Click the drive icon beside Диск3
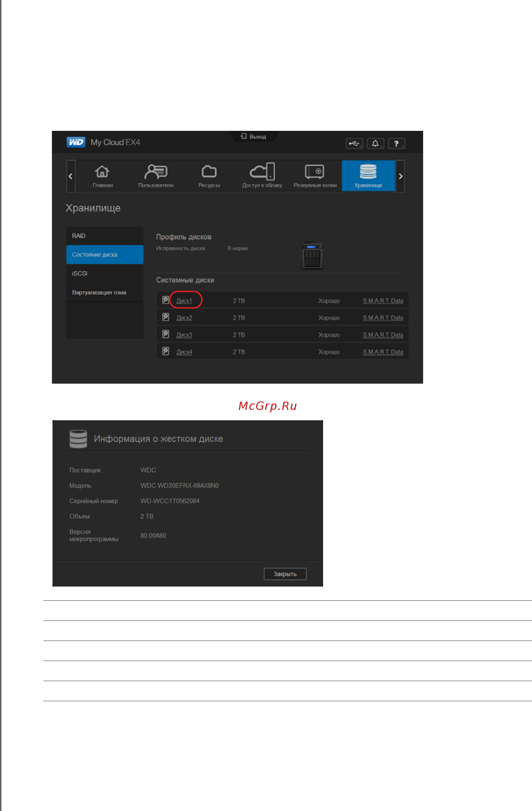Image resolution: width=532 pixels, height=811 pixels. [x=166, y=334]
